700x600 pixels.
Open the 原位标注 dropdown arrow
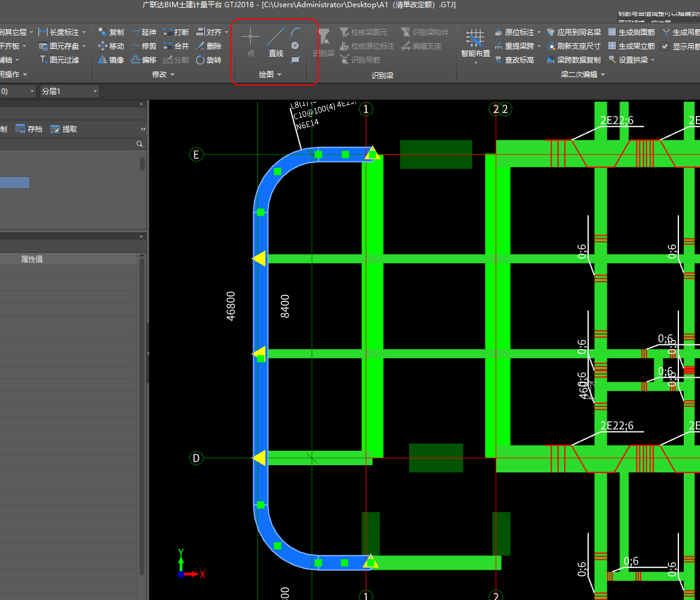coord(539,32)
